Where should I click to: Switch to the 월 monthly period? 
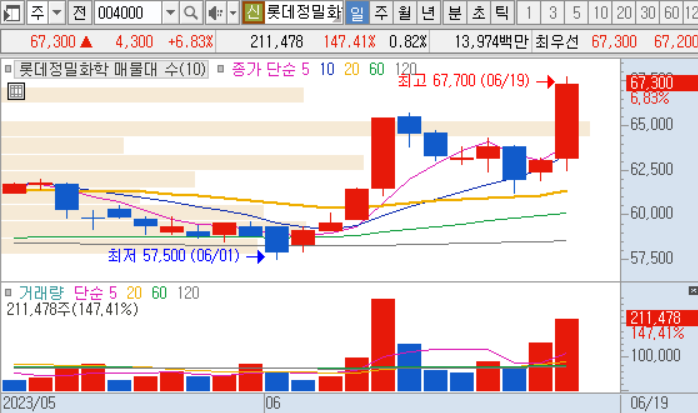[x=405, y=12]
